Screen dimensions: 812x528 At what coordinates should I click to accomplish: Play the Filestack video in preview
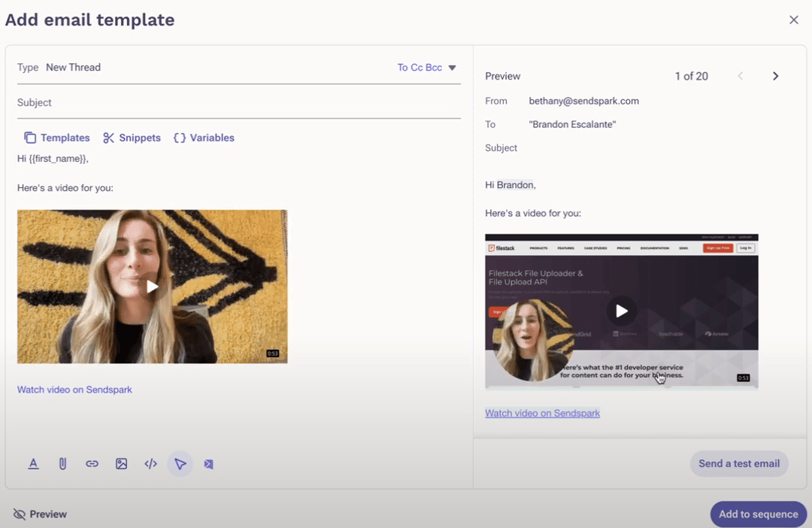(x=622, y=311)
